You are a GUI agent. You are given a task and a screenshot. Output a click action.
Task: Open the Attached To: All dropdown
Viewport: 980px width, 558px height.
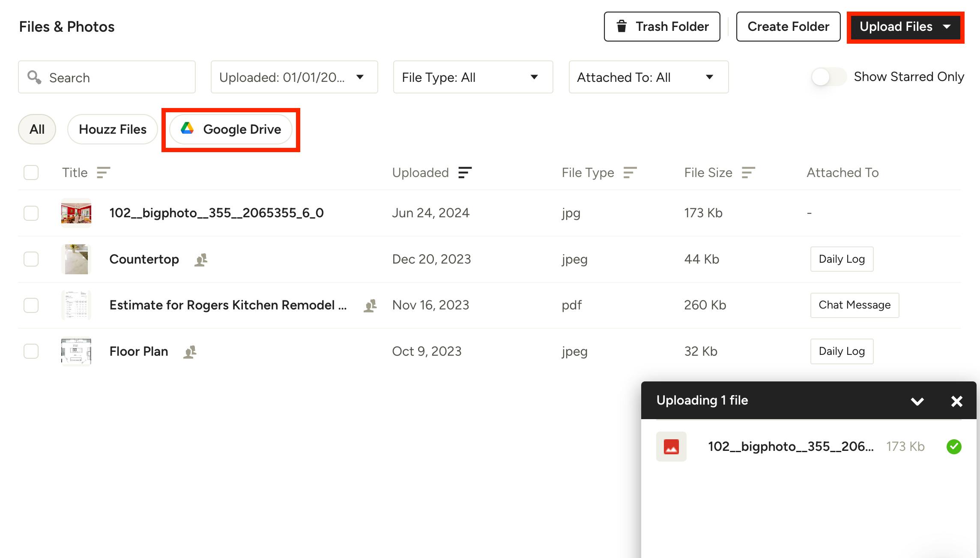tap(648, 77)
